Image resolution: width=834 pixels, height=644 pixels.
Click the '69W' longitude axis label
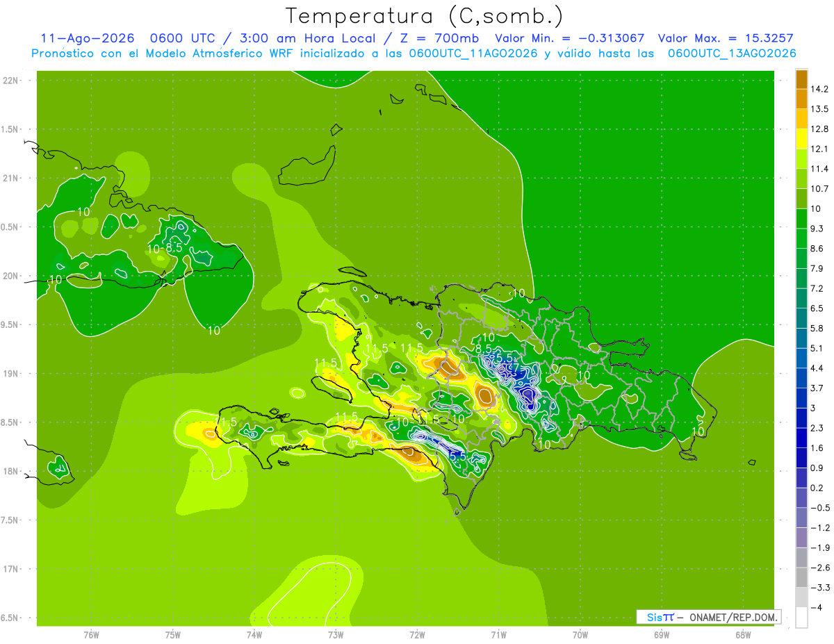[x=662, y=634]
